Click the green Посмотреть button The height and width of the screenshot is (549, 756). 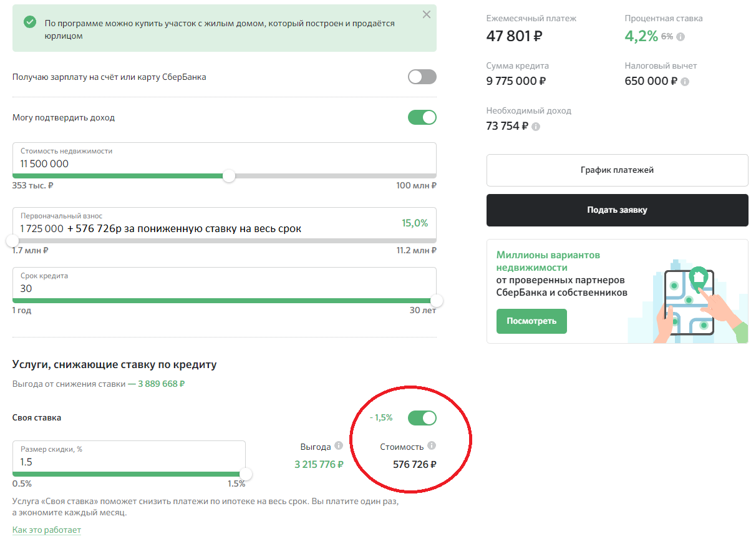tap(531, 321)
